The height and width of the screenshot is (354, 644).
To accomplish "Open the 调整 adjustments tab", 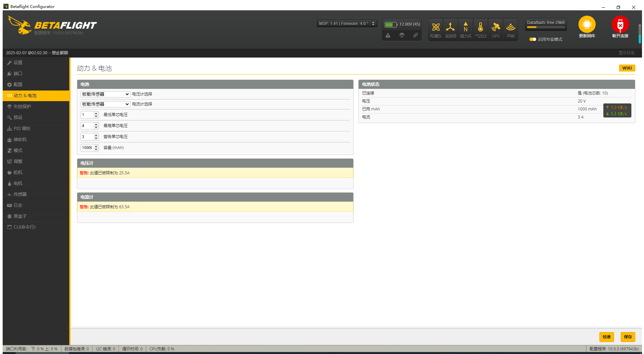I will (x=36, y=161).
